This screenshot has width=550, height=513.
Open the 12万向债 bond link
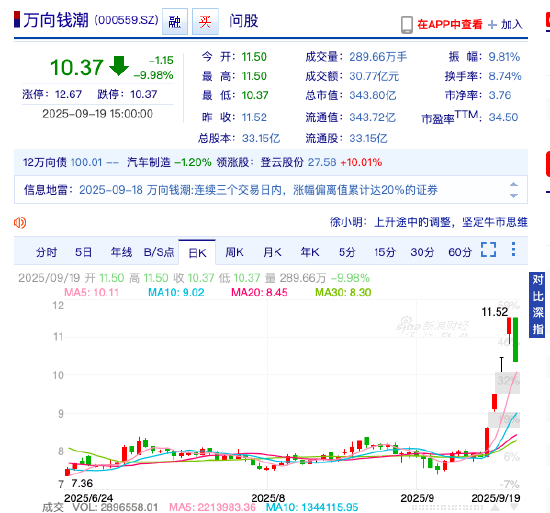click(x=45, y=162)
